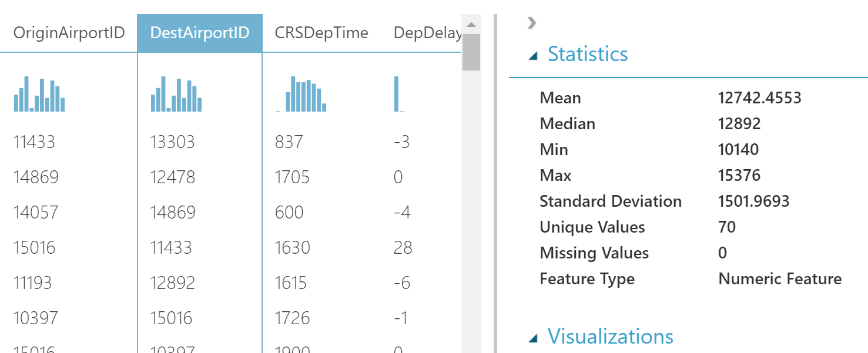This screenshot has height=353, width=868.
Task: Click the OriginAirportID histogram thumbnail
Action: click(x=39, y=94)
